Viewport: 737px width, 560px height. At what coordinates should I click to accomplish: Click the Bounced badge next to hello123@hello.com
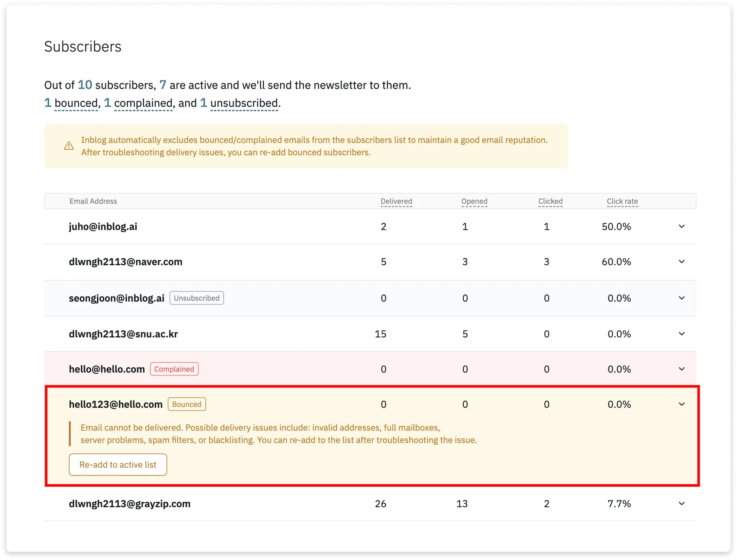[187, 404]
